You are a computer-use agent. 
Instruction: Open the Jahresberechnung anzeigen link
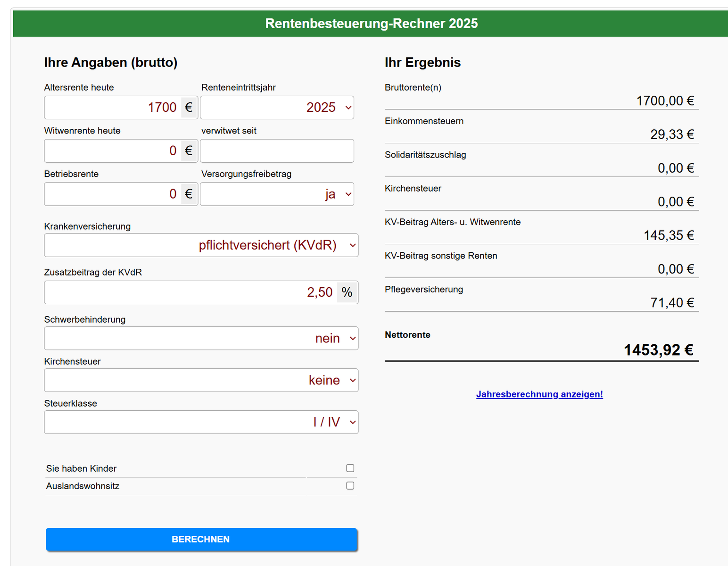pyautogui.click(x=539, y=394)
